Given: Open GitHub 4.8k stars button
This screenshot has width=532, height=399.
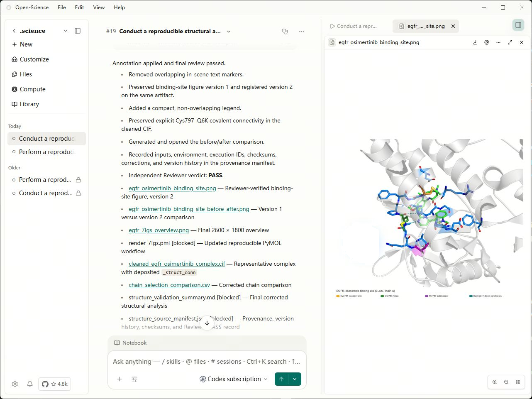Looking at the screenshot, I should pos(54,384).
